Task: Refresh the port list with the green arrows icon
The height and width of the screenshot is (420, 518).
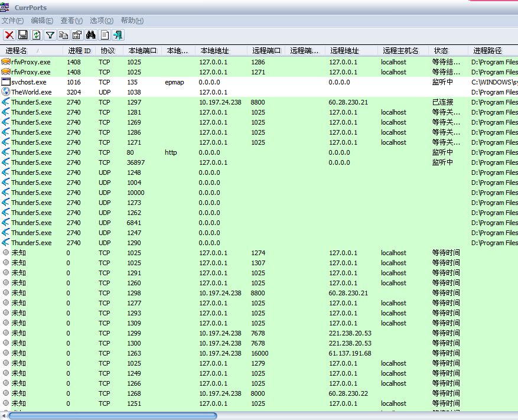Action: [36, 35]
